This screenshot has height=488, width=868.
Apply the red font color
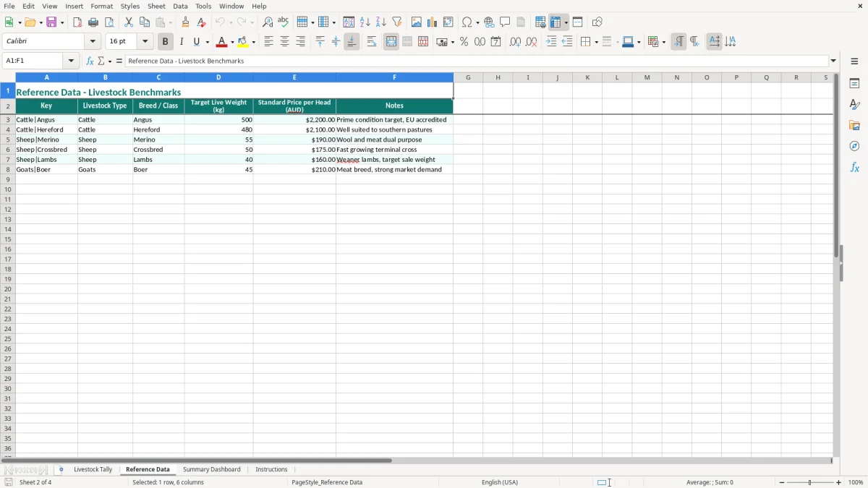[x=221, y=42]
